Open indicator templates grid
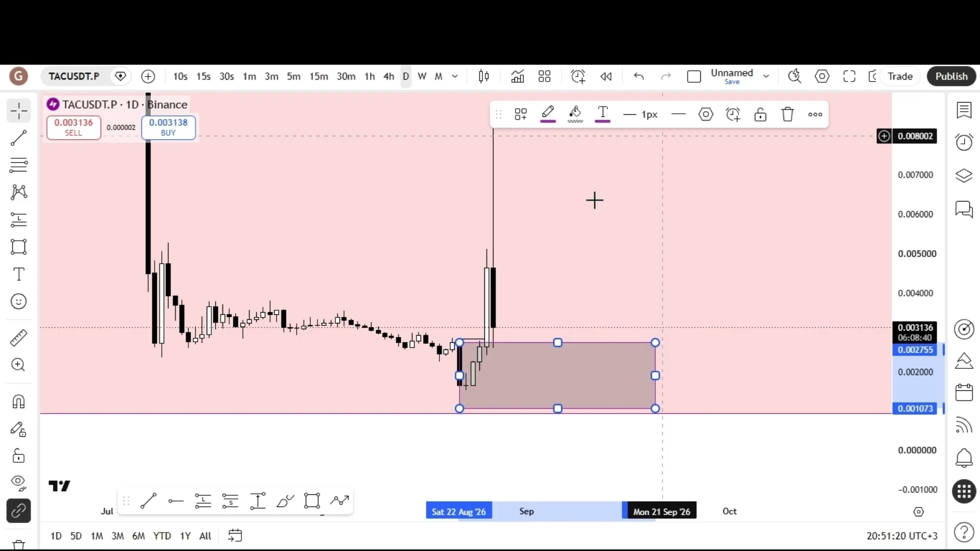 coord(545,77)
